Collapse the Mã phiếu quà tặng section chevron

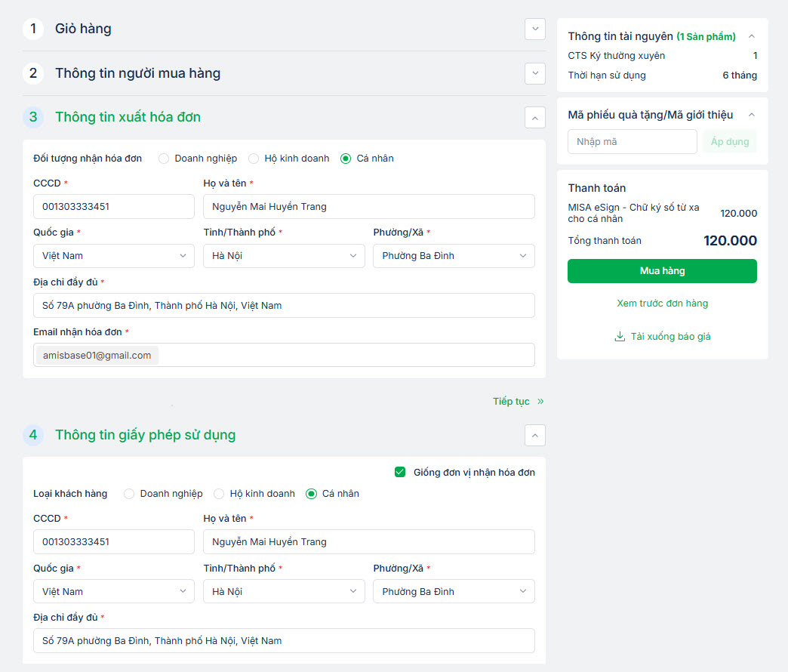point(751,115)
